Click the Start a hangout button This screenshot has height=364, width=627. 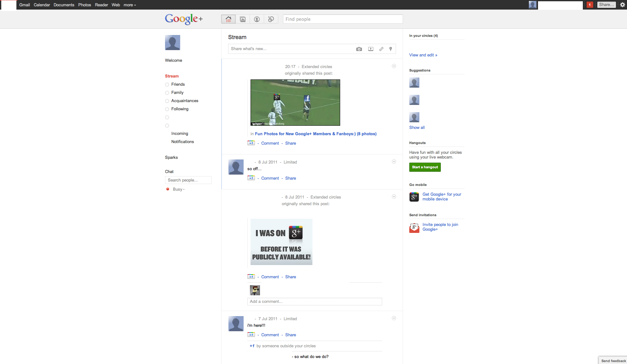point(425,167)
